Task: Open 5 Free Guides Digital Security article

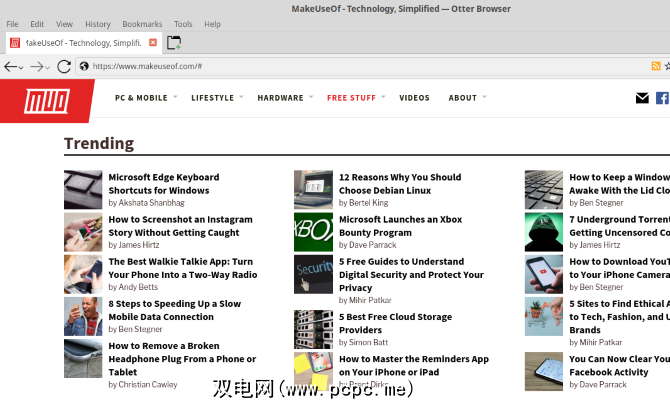Action: (x=411, y=274)
